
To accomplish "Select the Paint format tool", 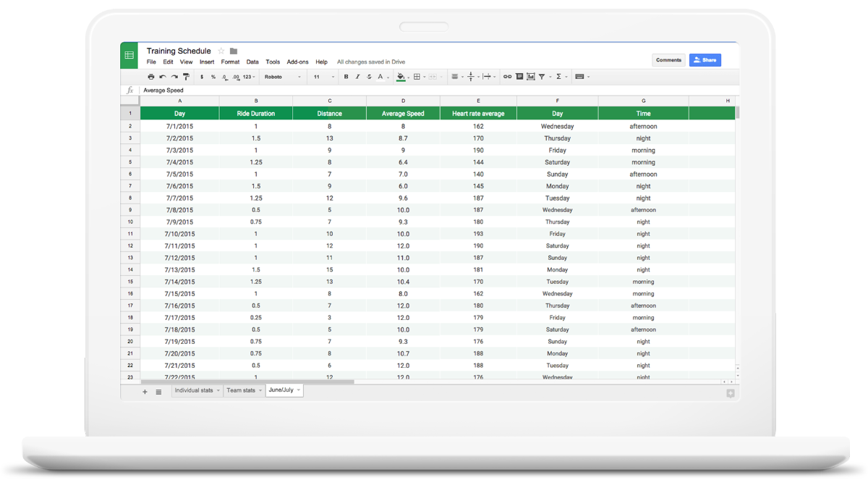I will click(186, 77).
